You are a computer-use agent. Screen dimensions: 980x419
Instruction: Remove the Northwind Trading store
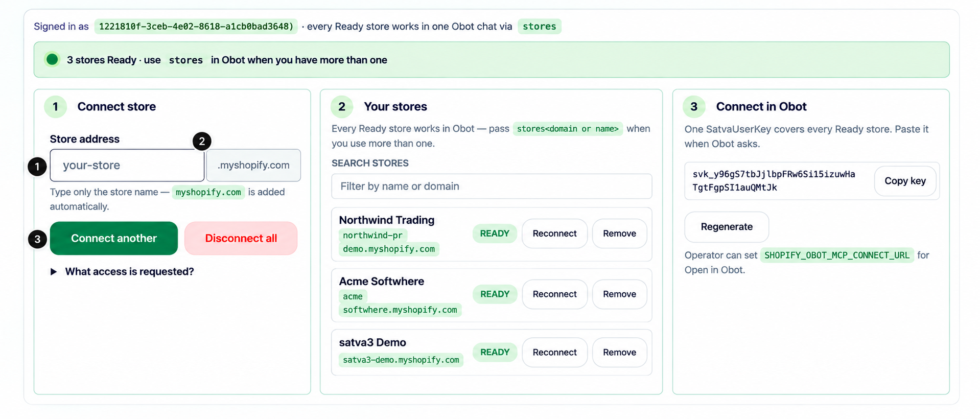(619, 234)
